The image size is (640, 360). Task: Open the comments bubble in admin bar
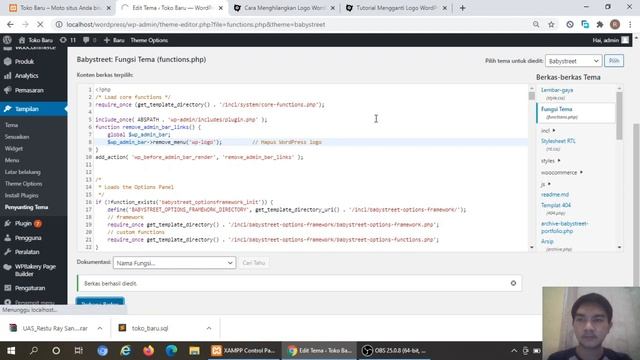89,40
